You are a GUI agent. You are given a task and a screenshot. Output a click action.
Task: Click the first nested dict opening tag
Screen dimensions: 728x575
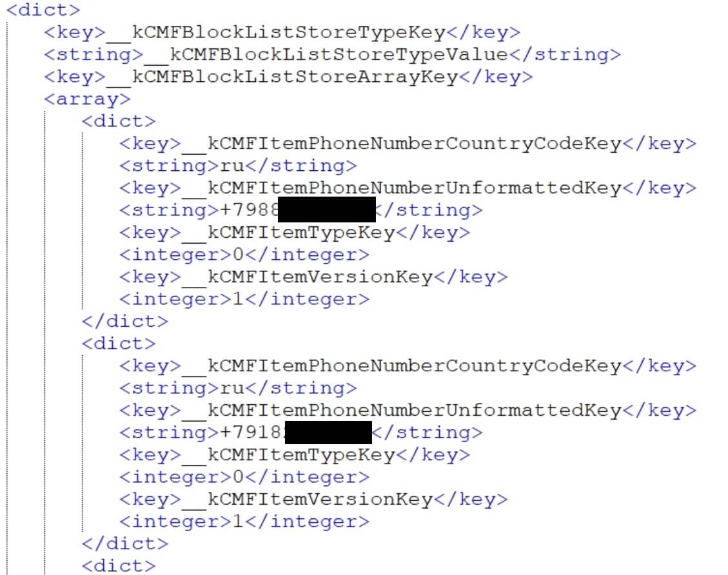(119, 121)
